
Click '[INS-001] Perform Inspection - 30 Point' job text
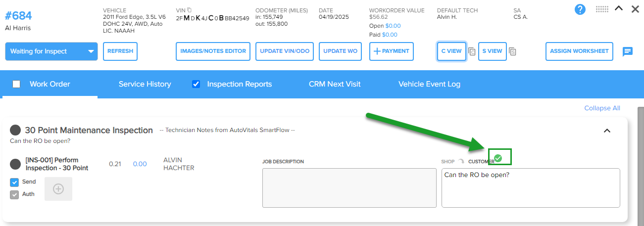coord(56,164)
